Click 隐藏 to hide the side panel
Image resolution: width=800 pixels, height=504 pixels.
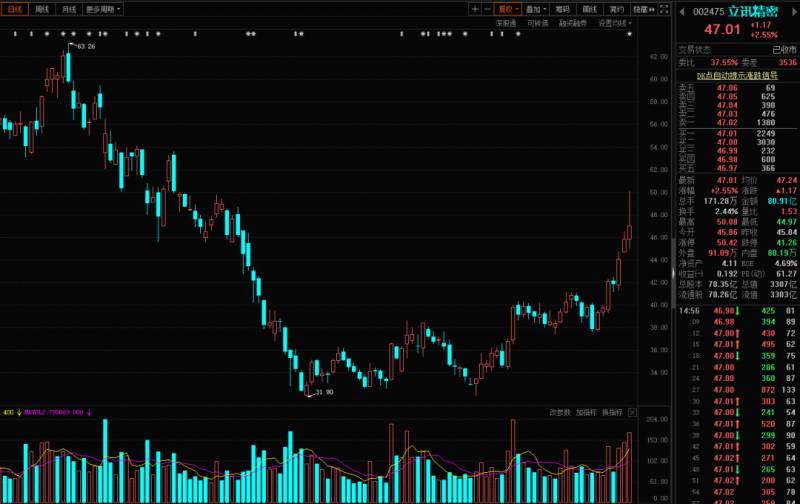[643, 9]
